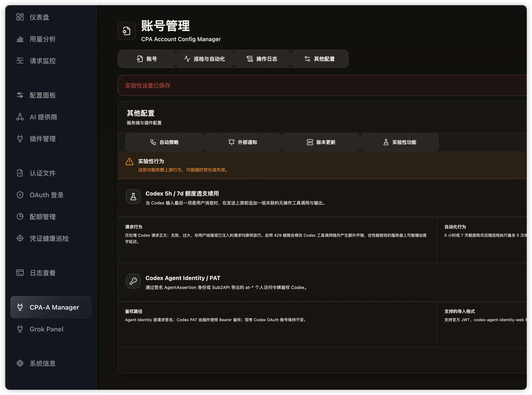This screenshot has height=395, width=532.
Task: Open OAuth 登录 sidebar entry
Action: [x=51, y=195]
